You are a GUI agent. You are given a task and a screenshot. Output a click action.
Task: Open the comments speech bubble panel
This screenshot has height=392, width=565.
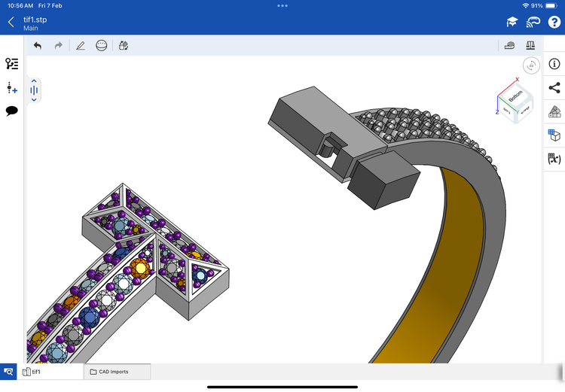pyautogui.click(x=11, y=111)
